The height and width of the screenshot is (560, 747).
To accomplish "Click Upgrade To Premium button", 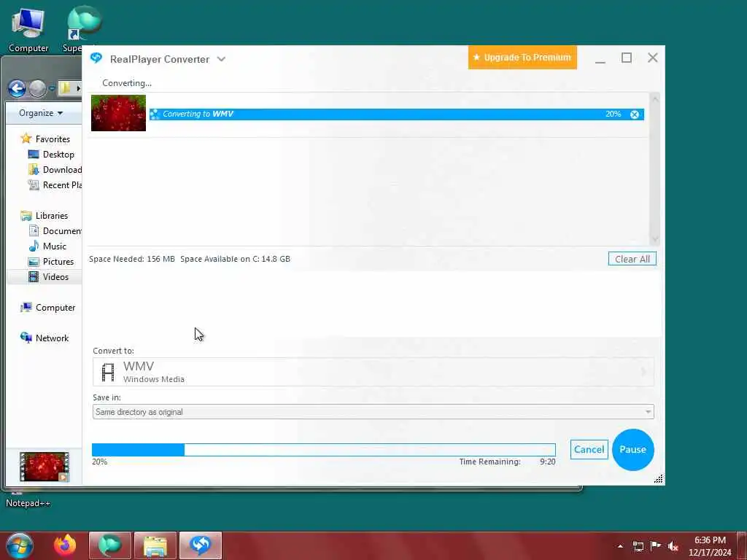I will pyautogui.click(x=522, y=57).
